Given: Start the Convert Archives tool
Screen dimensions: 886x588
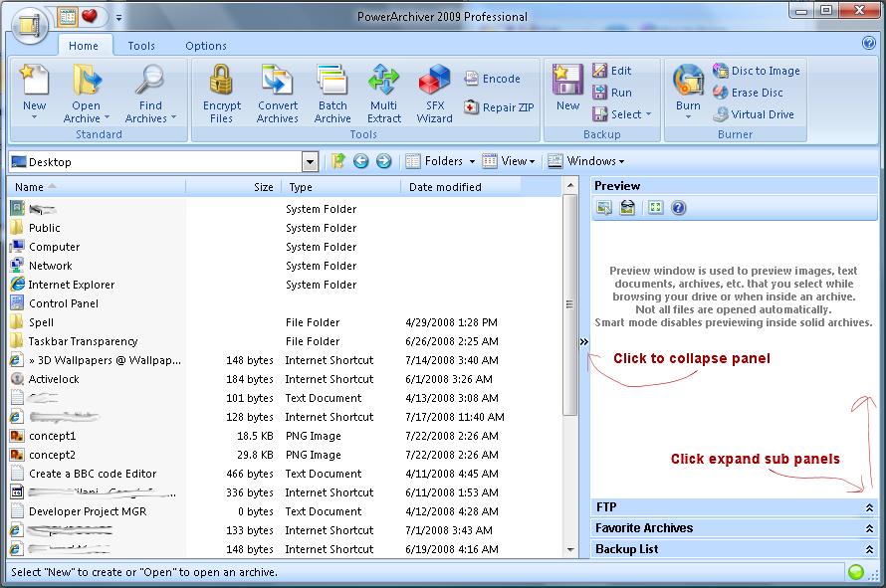Looking at the screenshot, I should 278,94.
